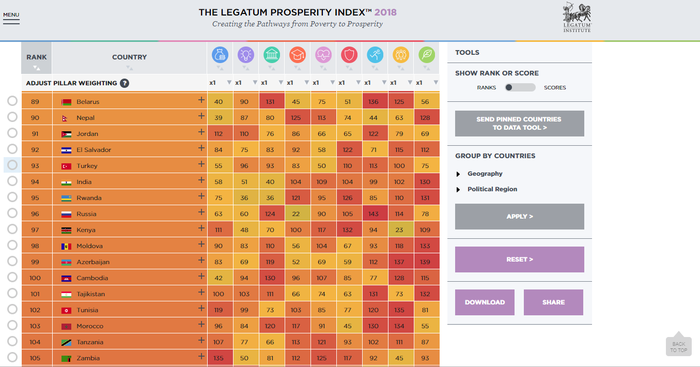Sort by the teal Governance building icon

pyautogui.click(x=271, y=55)
